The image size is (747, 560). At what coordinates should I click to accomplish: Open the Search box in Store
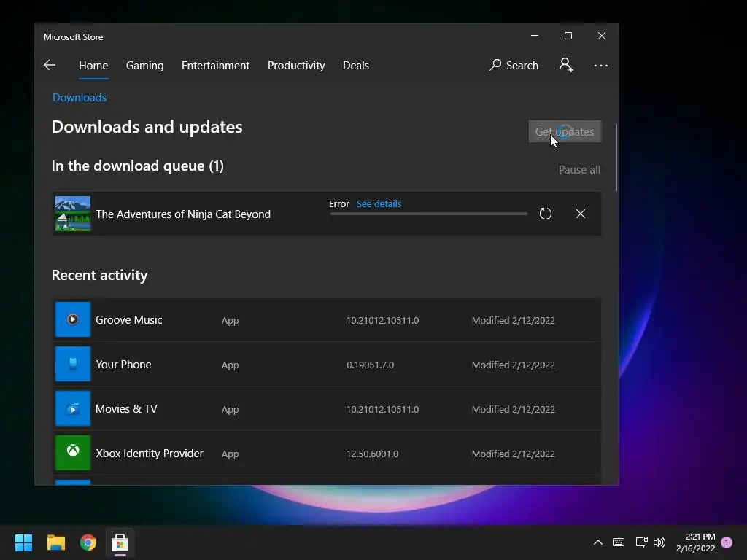(x=514, y=65)
